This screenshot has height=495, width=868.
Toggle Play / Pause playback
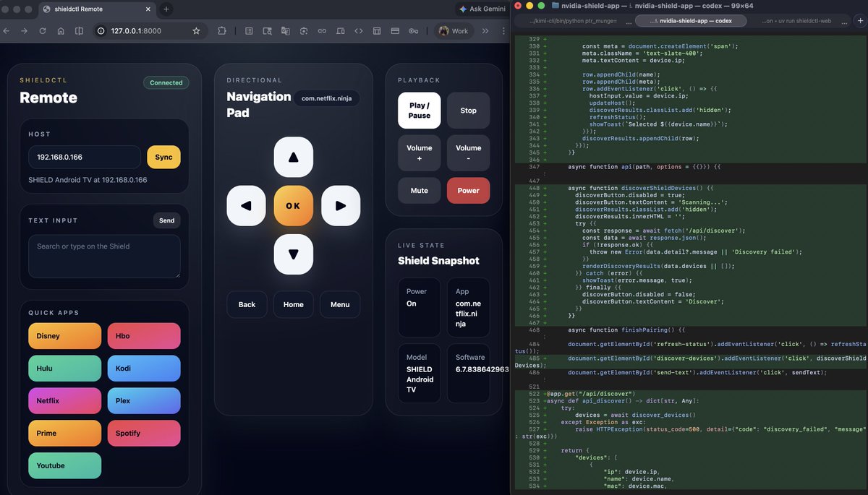[420, 111]
